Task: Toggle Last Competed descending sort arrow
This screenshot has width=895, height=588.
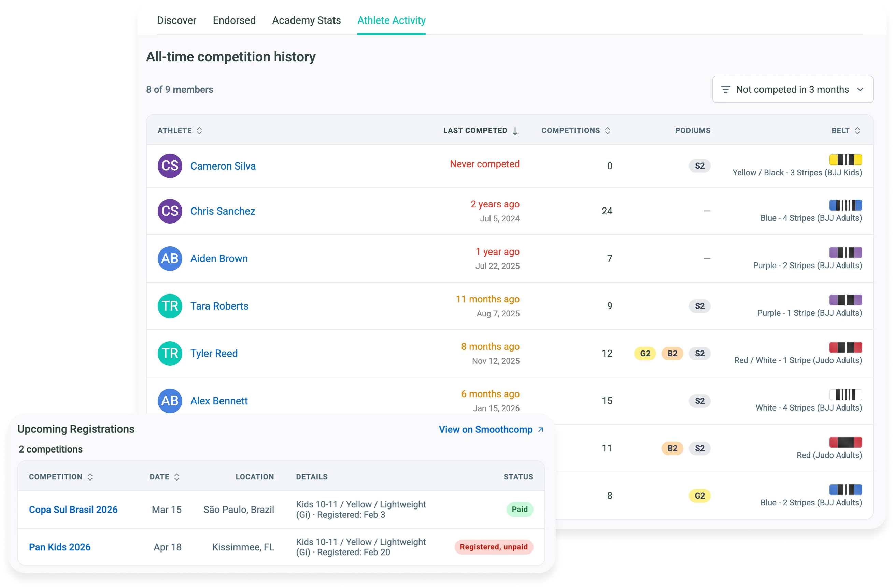Action: (515, 130)
